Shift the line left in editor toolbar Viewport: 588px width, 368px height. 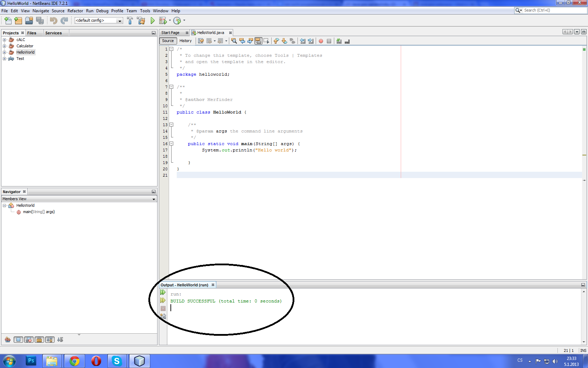303,41
